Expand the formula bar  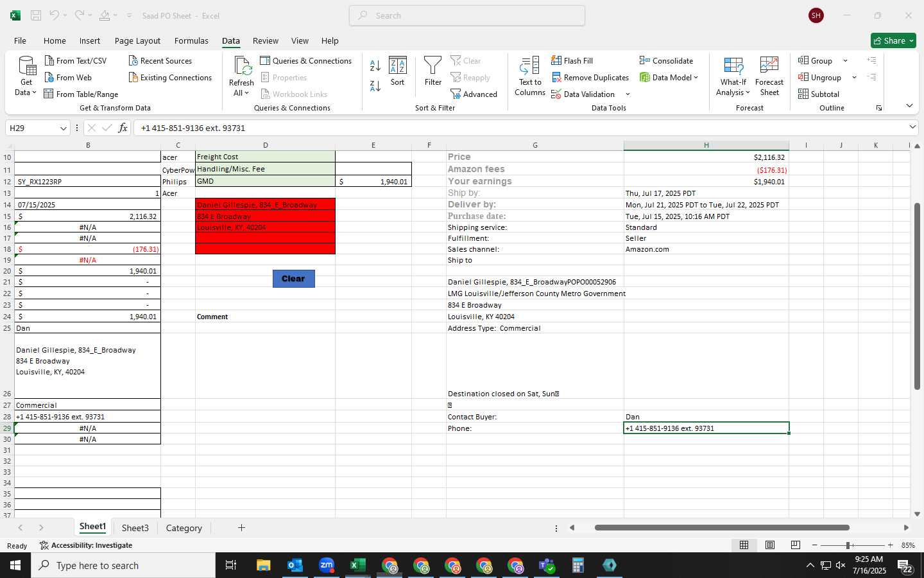point(912,127)
